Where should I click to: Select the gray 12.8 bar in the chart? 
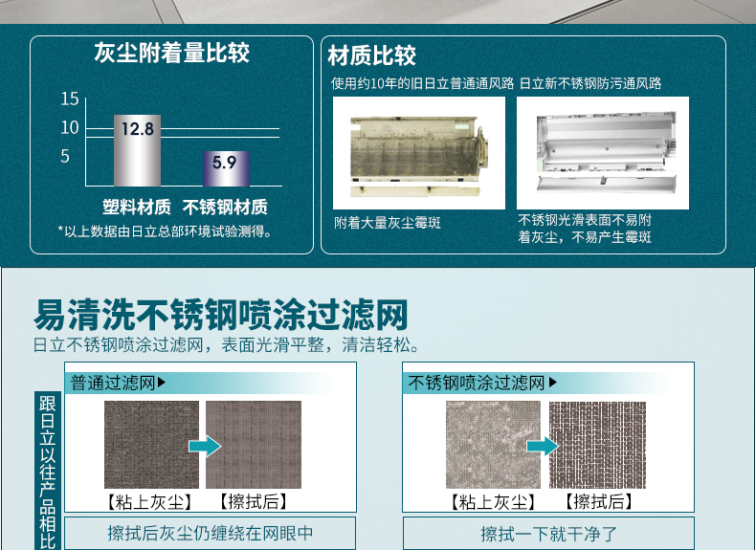pos(137,150)
